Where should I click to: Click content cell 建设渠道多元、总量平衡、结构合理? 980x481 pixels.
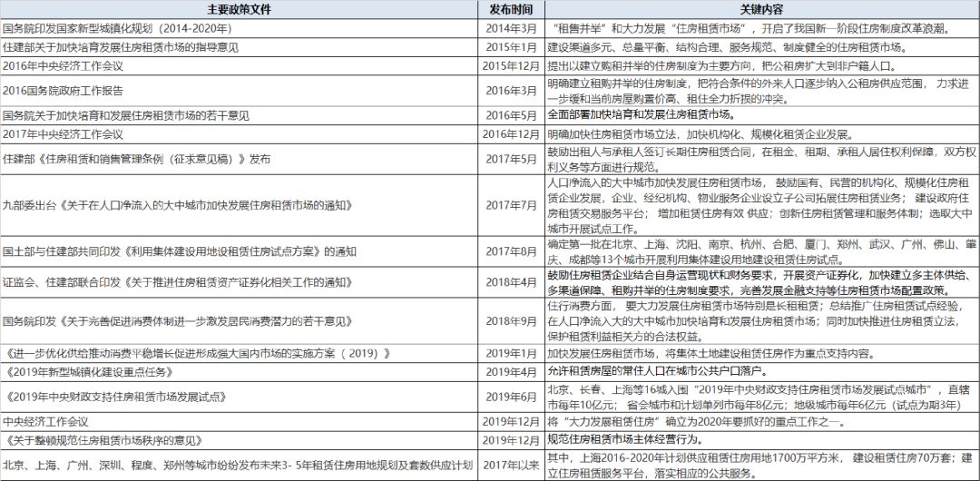pyautogui.click(x=762, y=47)
